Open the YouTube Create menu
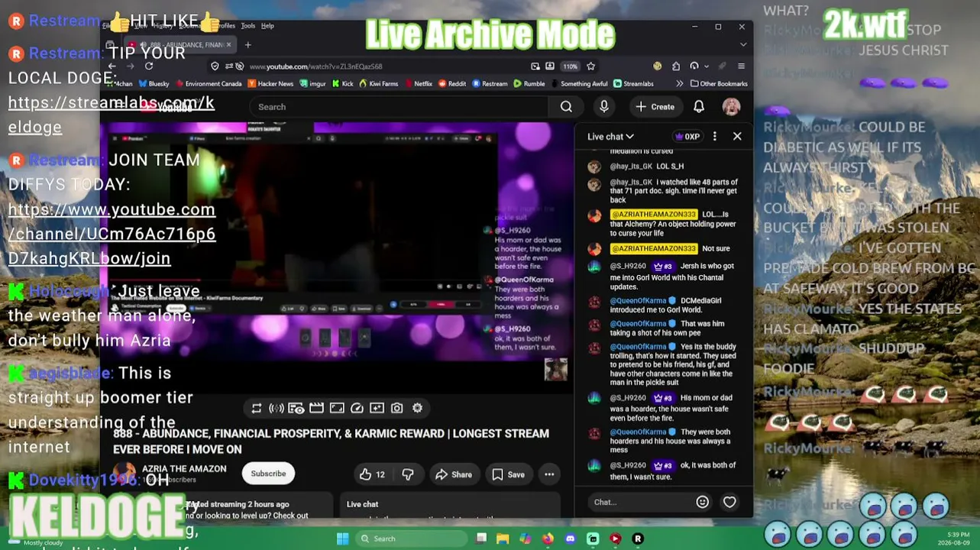 click(655, 107)
